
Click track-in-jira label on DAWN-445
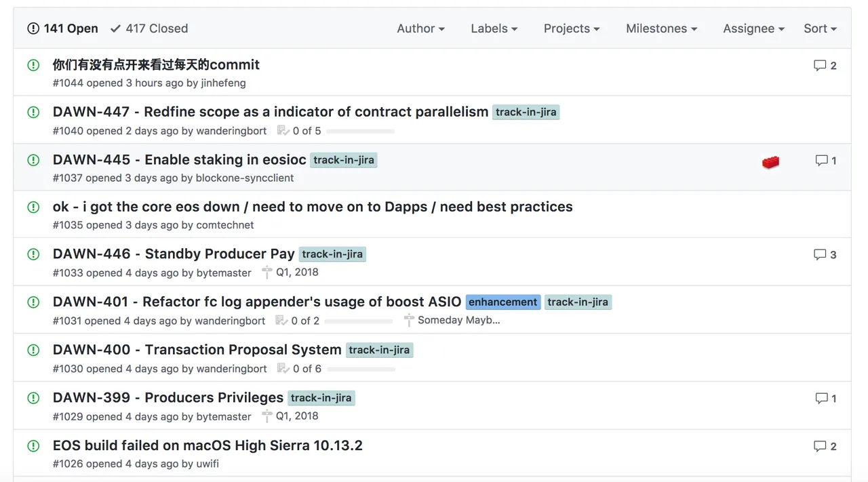[x=344, y=161]
